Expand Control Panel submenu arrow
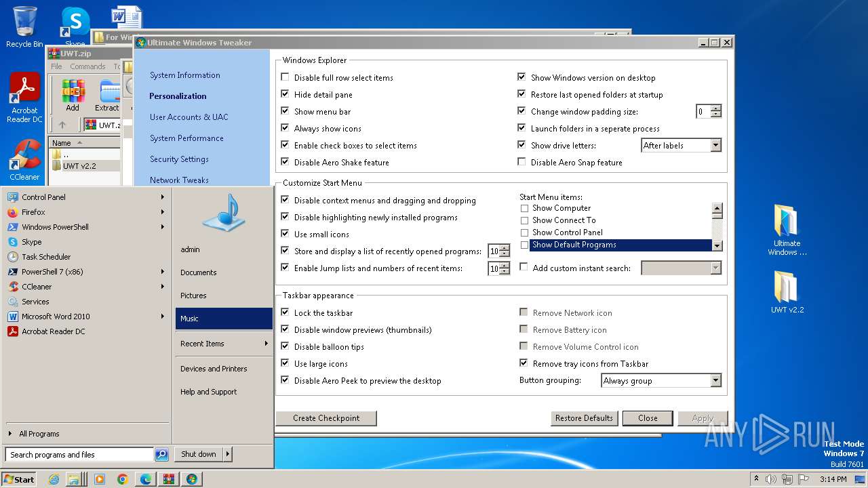Screen dimensions: 868x488 coord(163,197)
